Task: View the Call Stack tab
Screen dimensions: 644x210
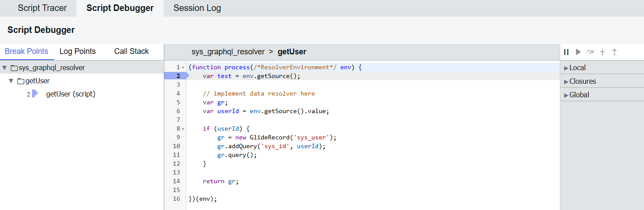Action: coord(132,51)
